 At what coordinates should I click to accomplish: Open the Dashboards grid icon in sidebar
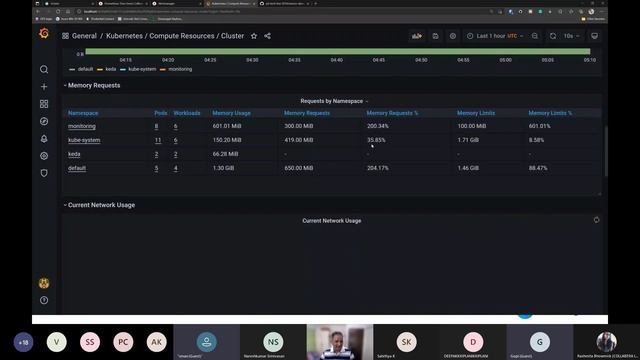44,104
